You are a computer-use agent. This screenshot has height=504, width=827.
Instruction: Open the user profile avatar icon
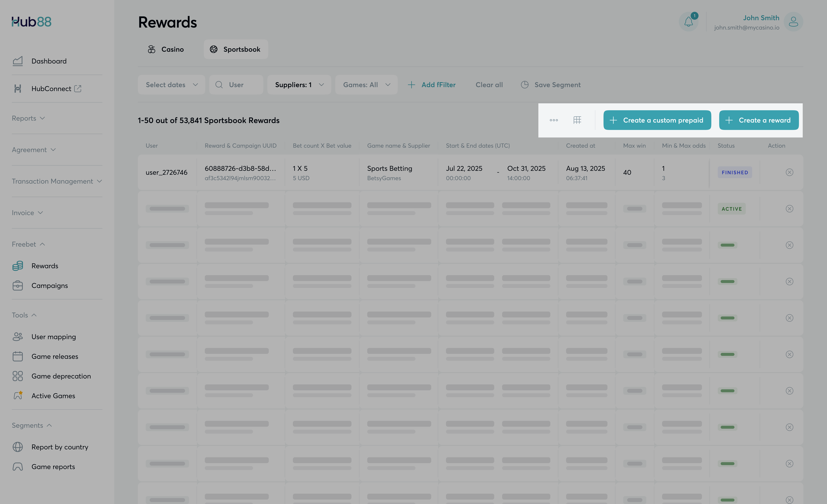(793, 22)
